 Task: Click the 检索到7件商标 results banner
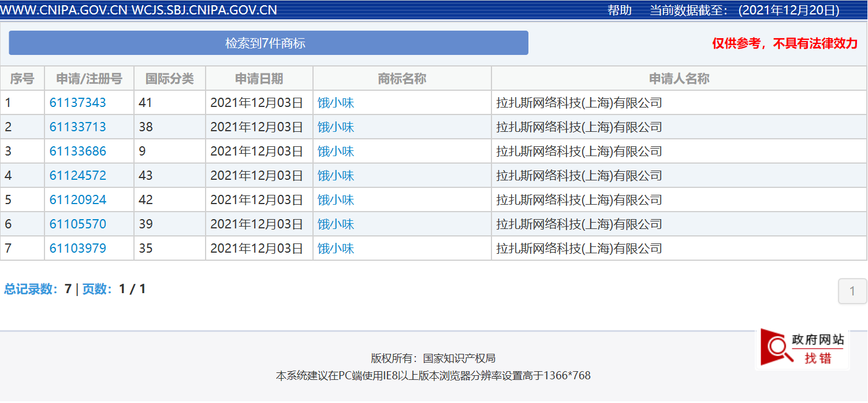pos(268,43)
